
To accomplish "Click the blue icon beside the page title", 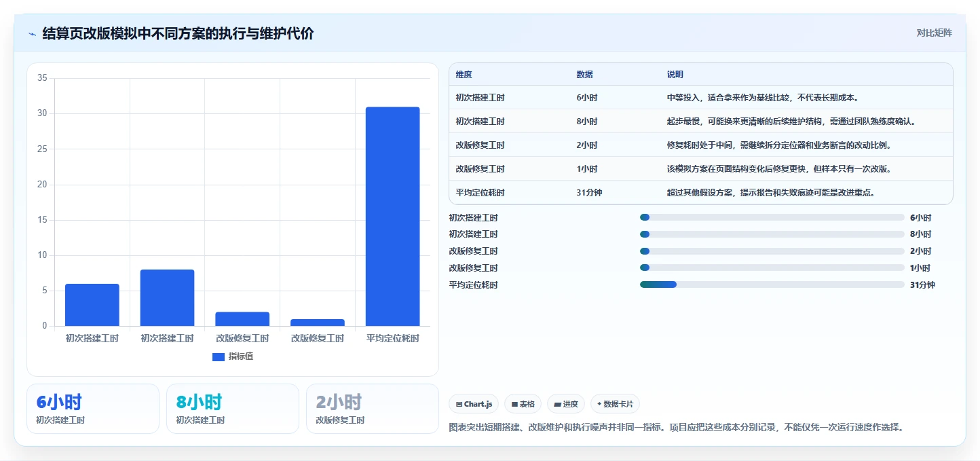I will pos(32,34).
